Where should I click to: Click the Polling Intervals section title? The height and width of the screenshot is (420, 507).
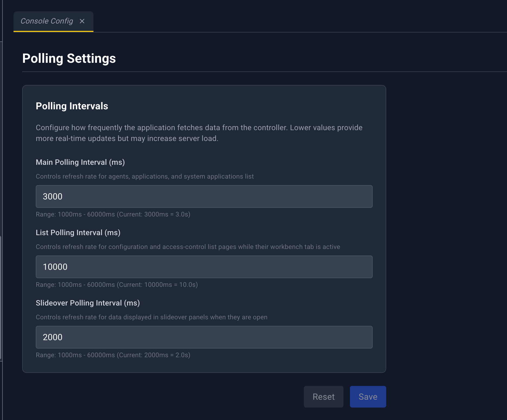[72, 106]
